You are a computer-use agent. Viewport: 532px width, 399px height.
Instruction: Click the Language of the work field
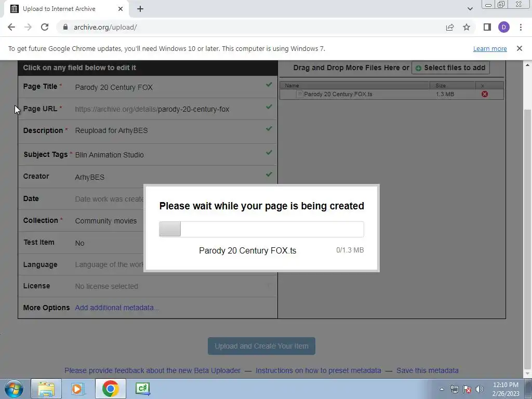coord(109,264)
